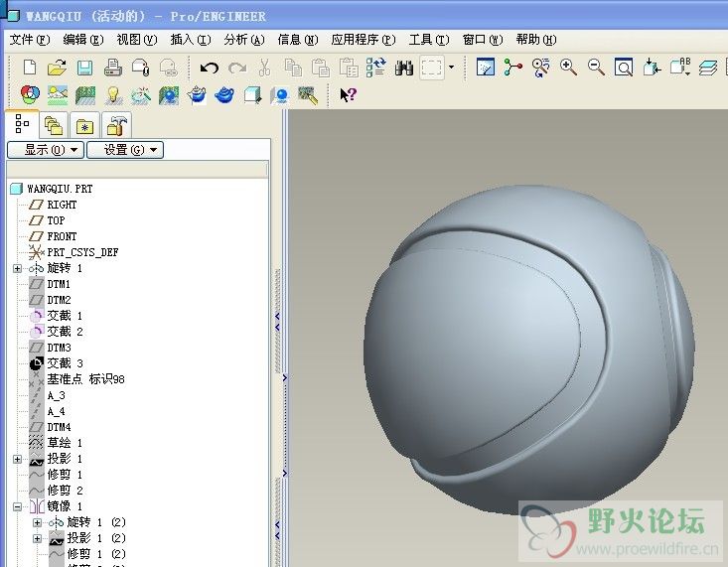Create a new file with New icon
The image size is (728, 567).
pos(30,68)
